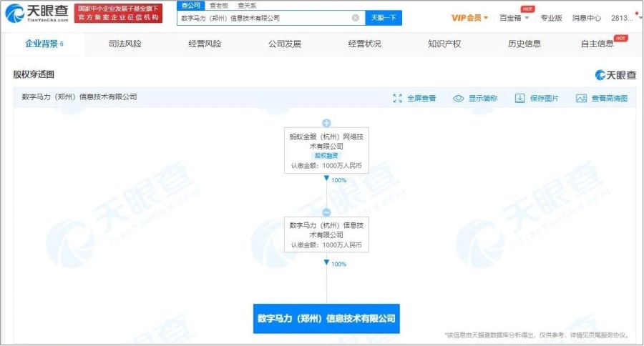The height and width of the screenshot is (346, 644).
Task: Toggle 显示简称 eye icon
Action: click(459, 99)
